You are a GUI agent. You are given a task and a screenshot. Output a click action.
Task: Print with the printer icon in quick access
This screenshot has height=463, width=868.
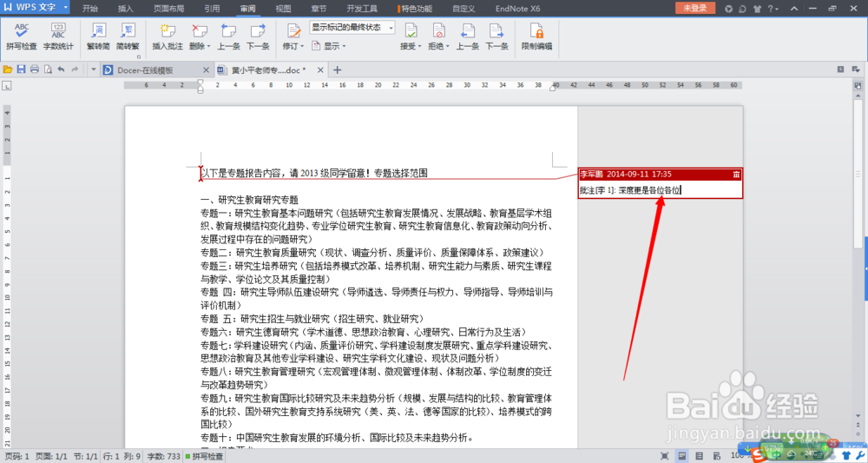pos(35,69)
